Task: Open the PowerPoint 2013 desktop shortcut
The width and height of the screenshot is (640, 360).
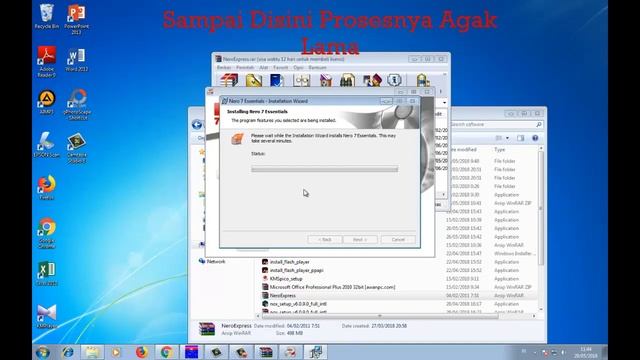Action: pyautogui.click(x=76, y=19)
